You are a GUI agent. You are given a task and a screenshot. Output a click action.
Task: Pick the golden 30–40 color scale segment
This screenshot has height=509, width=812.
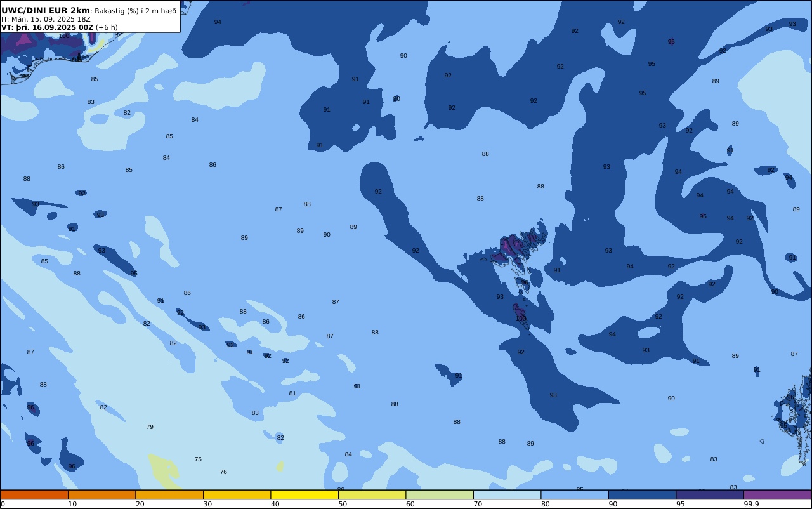[237, 494]
